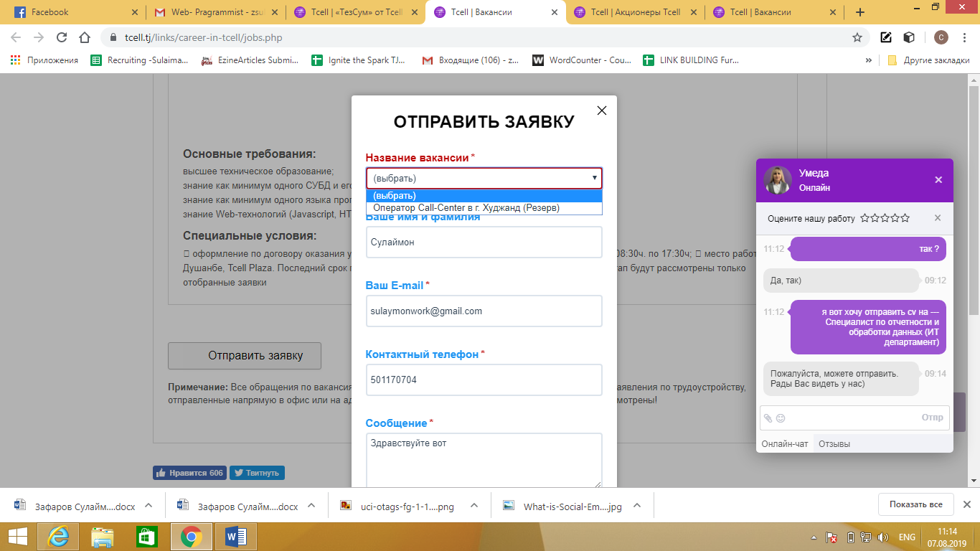
Task: Open the LINK BUILDING Fur... bookmark
Action: tap(691, 60)
